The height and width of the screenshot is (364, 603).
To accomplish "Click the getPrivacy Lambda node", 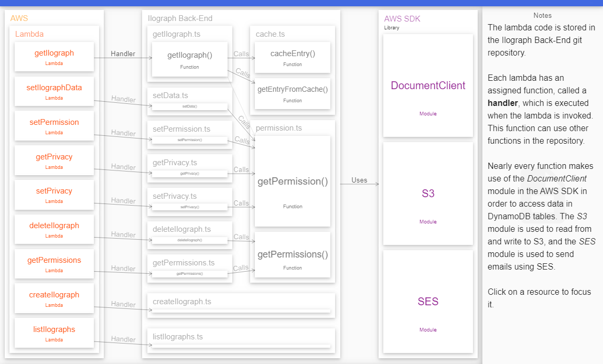I will click(54, 160).
